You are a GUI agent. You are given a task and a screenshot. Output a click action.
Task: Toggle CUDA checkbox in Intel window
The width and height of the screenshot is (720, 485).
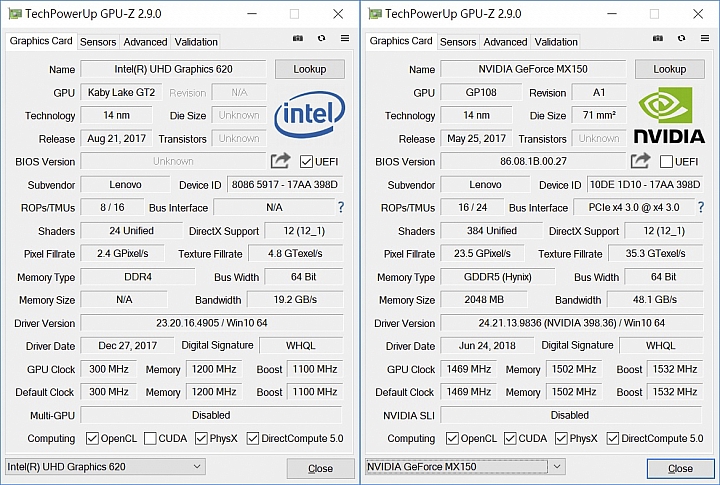(x=150, y=439)
